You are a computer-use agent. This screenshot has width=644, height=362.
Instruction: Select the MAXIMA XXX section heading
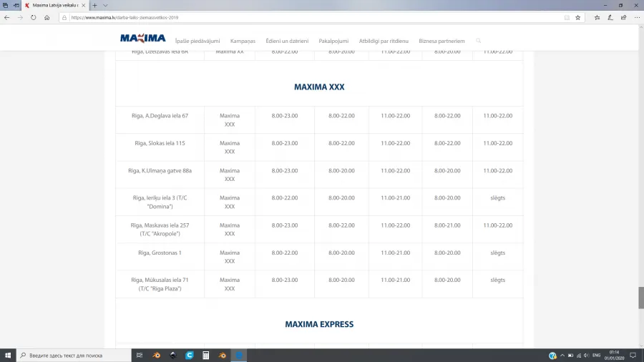click(x=319, y=87)
